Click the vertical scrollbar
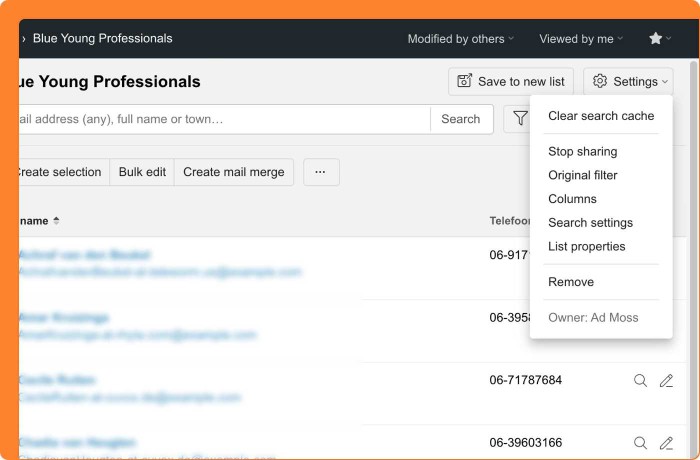 click(694, 259)
